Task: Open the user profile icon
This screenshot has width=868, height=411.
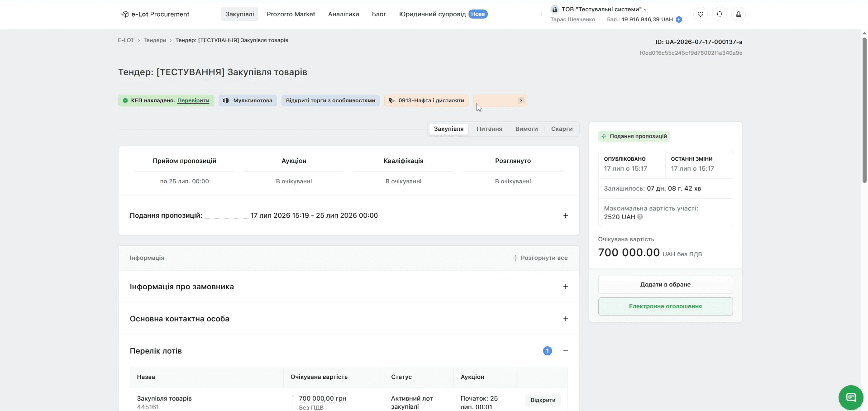Action: point(739,14)
